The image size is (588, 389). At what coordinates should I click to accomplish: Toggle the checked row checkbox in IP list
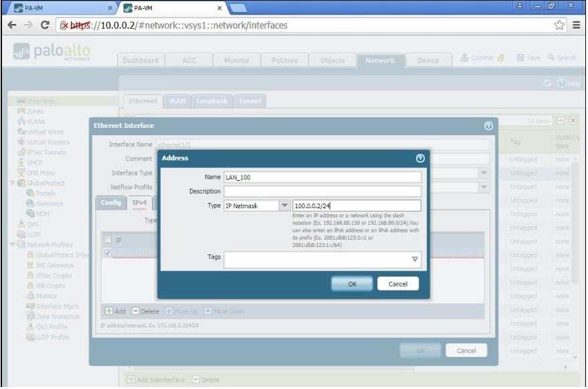click(108, 254)
